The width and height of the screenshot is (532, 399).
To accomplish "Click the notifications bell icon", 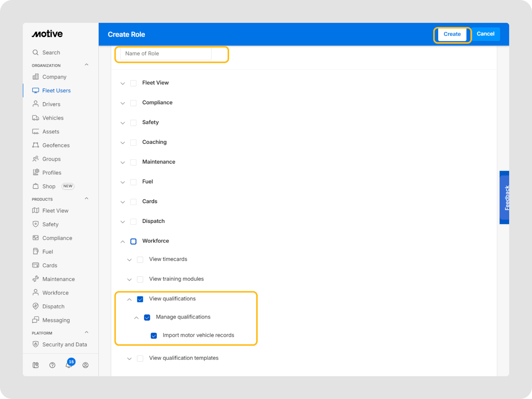I will [69, 365].
